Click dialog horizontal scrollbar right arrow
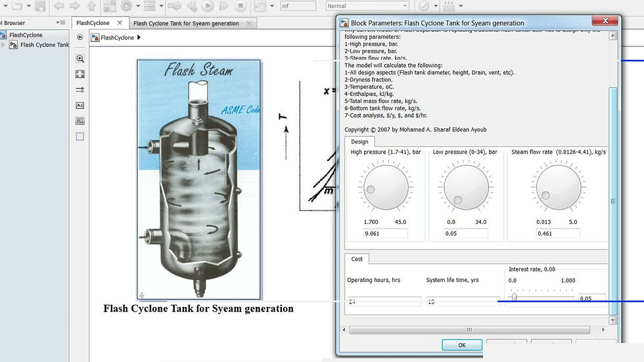The image size is (644, 362). 603,330
